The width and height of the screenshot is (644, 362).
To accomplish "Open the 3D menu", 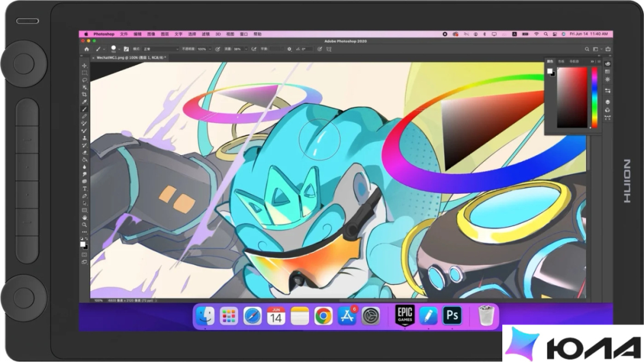I will 218,34.
